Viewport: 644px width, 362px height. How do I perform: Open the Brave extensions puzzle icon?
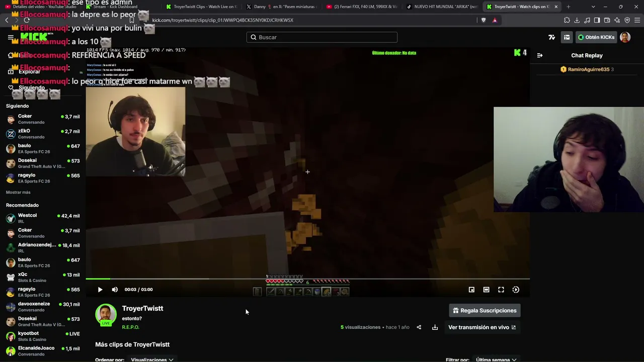click(567, 20)
